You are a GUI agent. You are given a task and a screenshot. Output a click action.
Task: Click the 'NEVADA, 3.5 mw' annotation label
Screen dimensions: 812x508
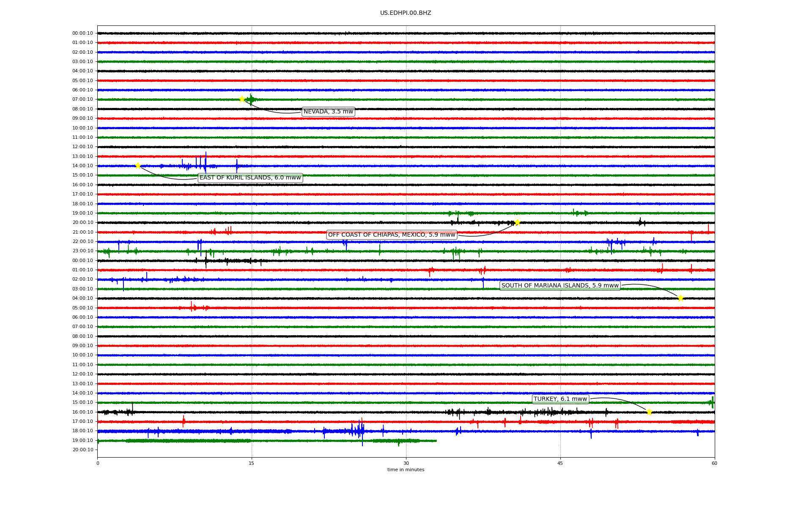328,112
